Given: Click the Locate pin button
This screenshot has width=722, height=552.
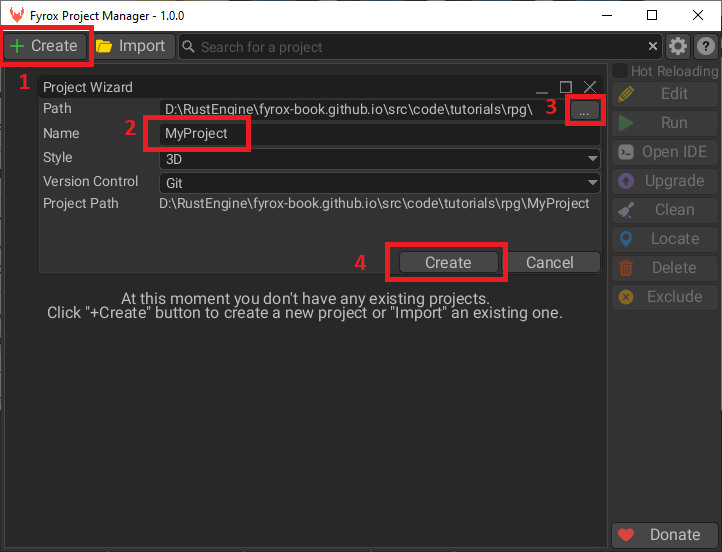Looking at the screenshot, I should (x=664, y=239).
